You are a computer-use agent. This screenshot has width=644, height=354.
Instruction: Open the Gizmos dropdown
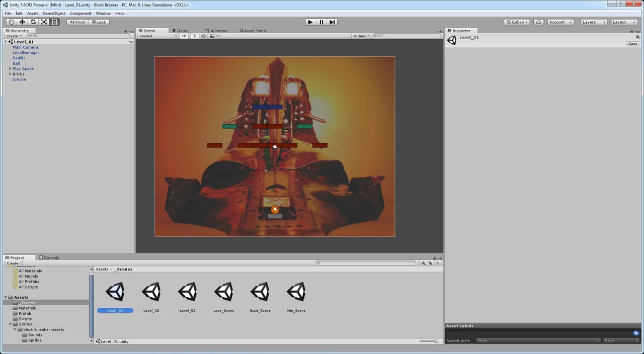[x=361, y=36]
